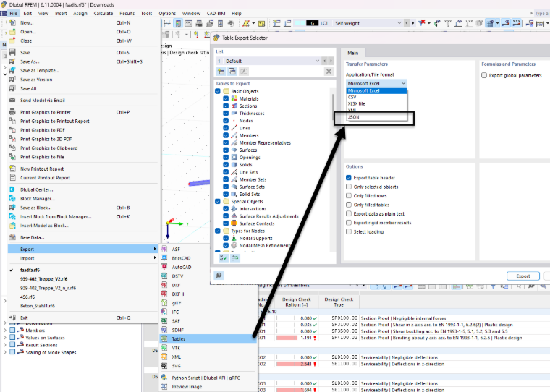Screen dimensions: 550x392
Task: Click the Send Model via Email icon
Action: pyautogui.click(x=12, y=100)
